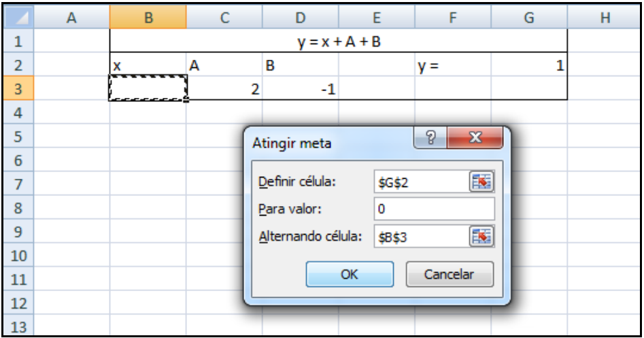
Task: Click range selector icon for Definir célula
Action: (x=481, y=182)
